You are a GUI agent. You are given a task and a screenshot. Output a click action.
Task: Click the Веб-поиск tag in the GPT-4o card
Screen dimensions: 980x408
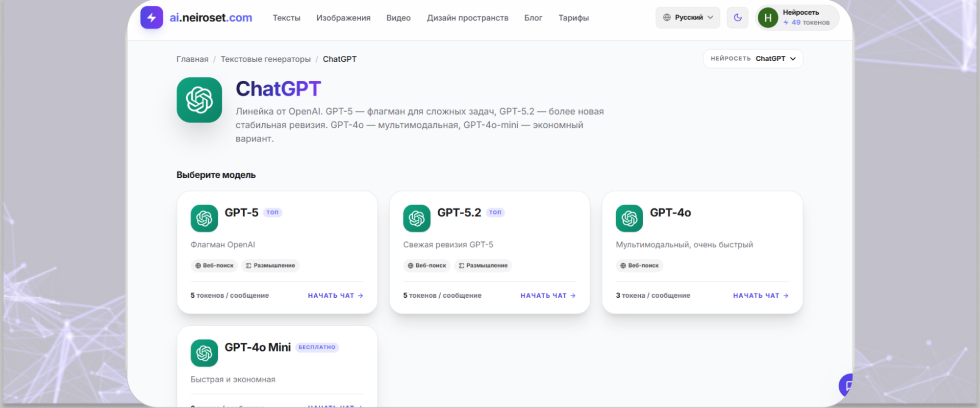click(x=639, y=265)
